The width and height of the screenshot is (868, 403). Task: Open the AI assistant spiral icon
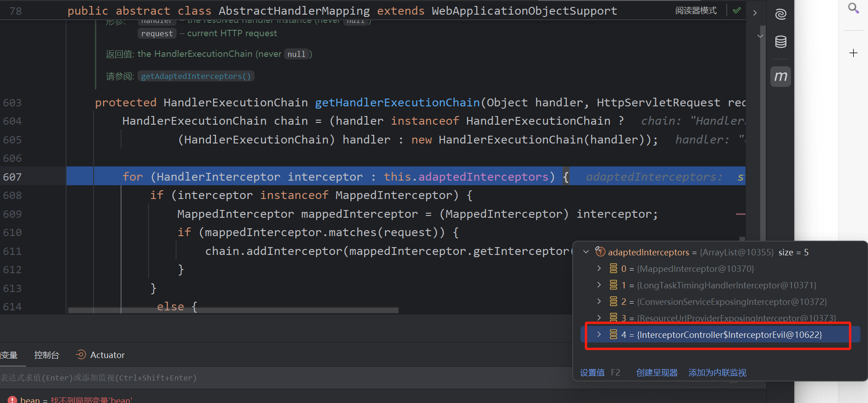coord(780,14)
